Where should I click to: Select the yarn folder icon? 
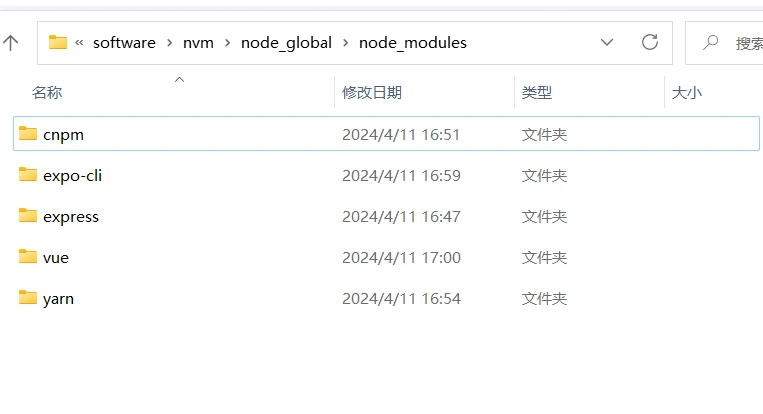tap(28, 297)
